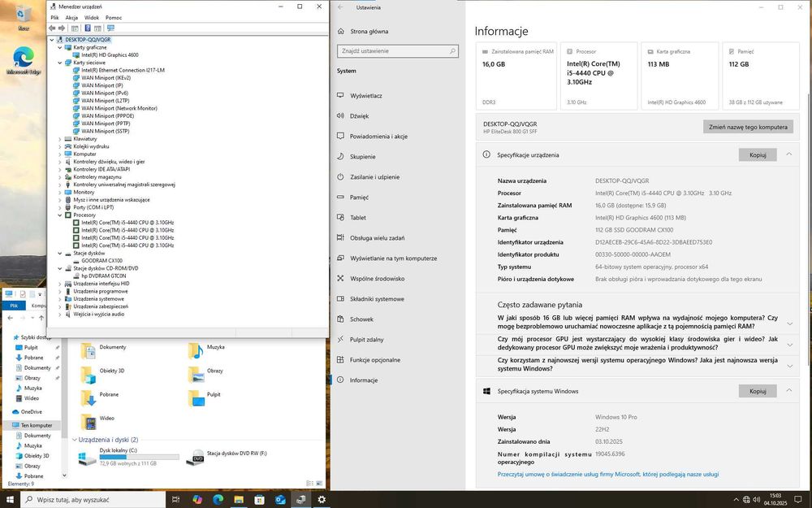Viewport: 812px width, 508px height.
Task: Click Task View button on taskbar
Action: [x=175, y=500]
